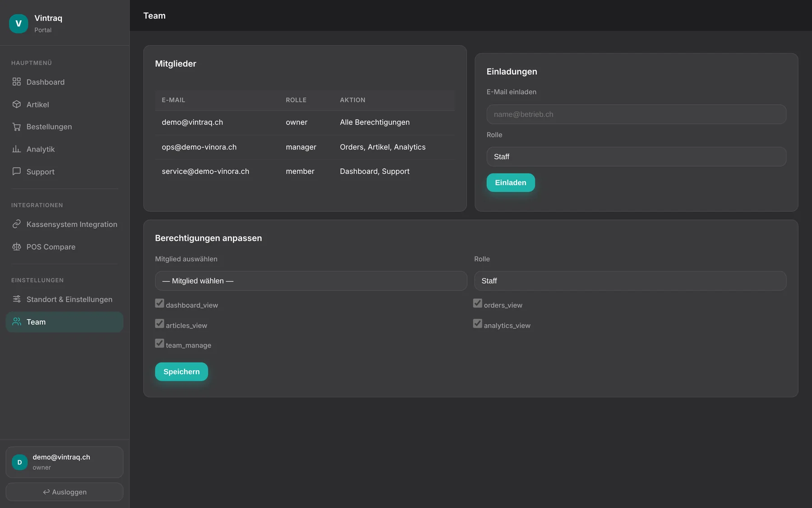Image resolution: width=812 pixels, height=508 pixels.
Task: Toggle the dashboard_view checkbox
Action: (160, 303)
